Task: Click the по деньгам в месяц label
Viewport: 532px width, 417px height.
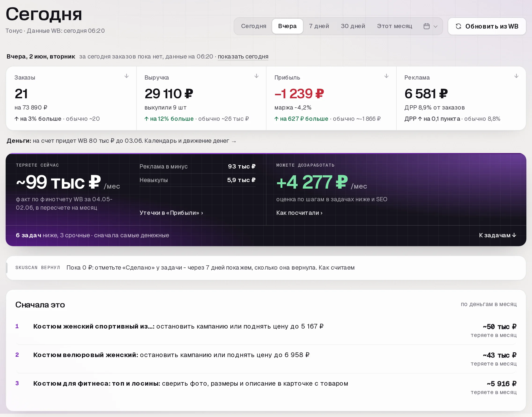Action: tap(488, 304)
